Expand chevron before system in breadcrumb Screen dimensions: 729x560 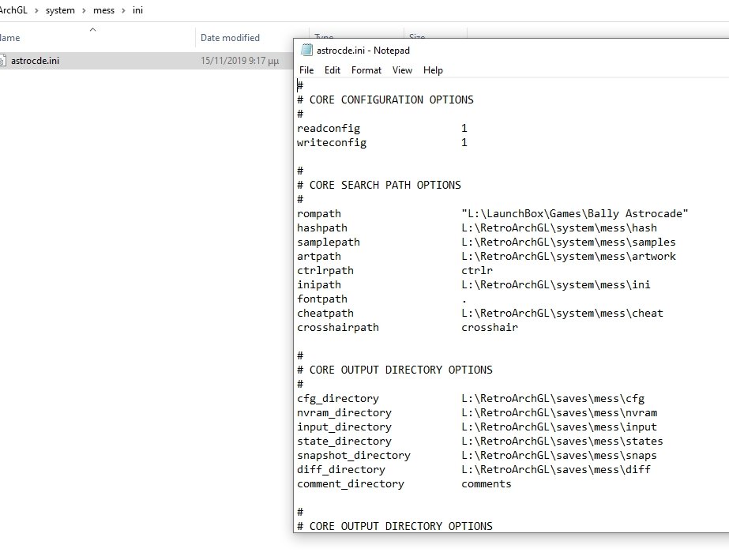click(x=36, y=10)
